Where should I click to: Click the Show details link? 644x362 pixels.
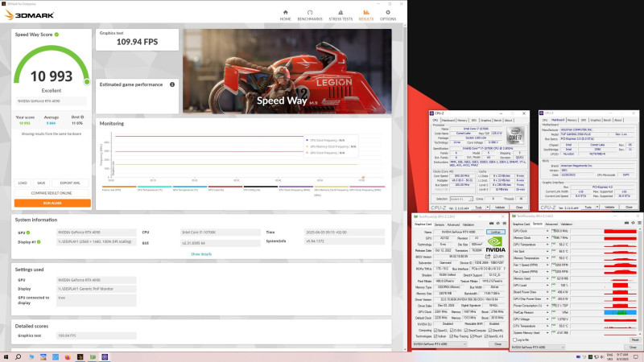(201, 254)
